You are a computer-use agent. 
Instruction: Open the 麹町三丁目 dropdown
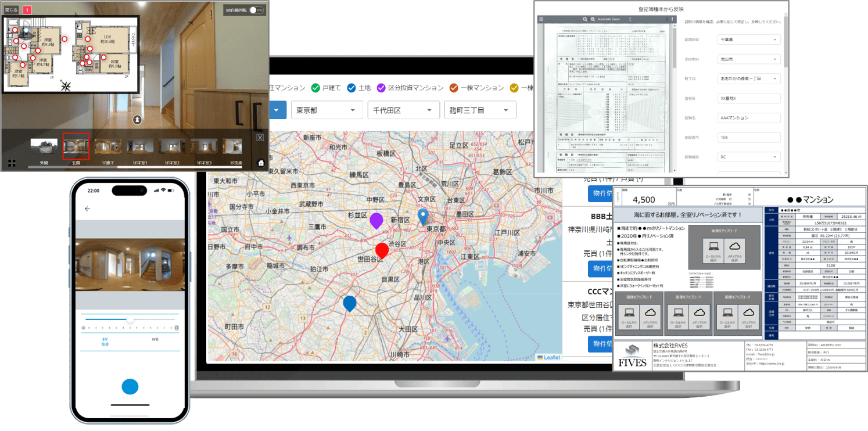pos(479,110)
